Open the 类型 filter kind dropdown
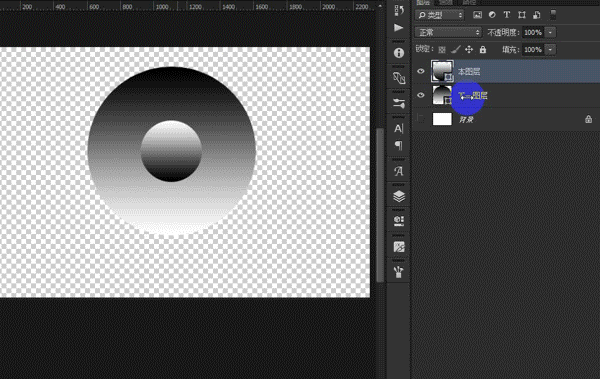The image size is (600, 379). (x=440, y=15)
